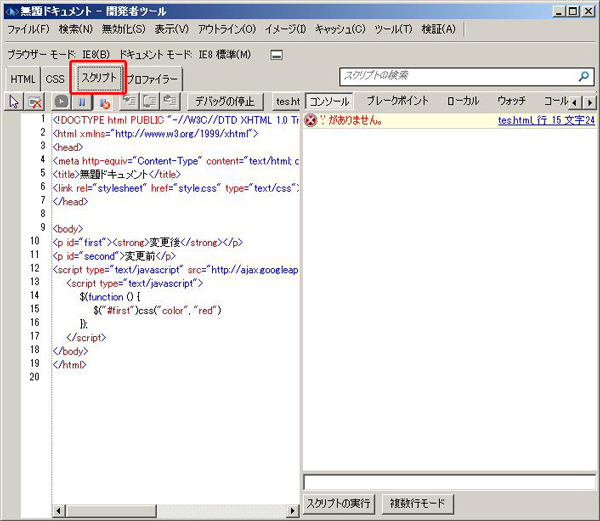Switch to the プロファイラー tab
The height and width of the screenshot is (521, 600).
(152, 79)
